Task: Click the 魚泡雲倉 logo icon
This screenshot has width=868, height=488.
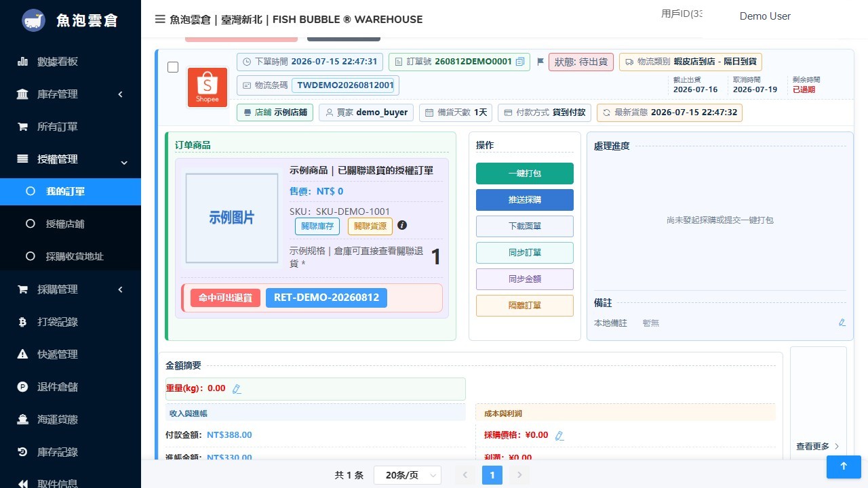Action: tap(34, 20)
